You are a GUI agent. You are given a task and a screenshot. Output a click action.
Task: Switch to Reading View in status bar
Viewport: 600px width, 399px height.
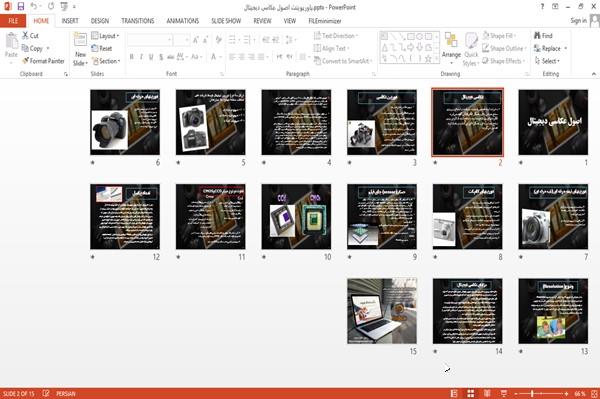click(487, 394)
